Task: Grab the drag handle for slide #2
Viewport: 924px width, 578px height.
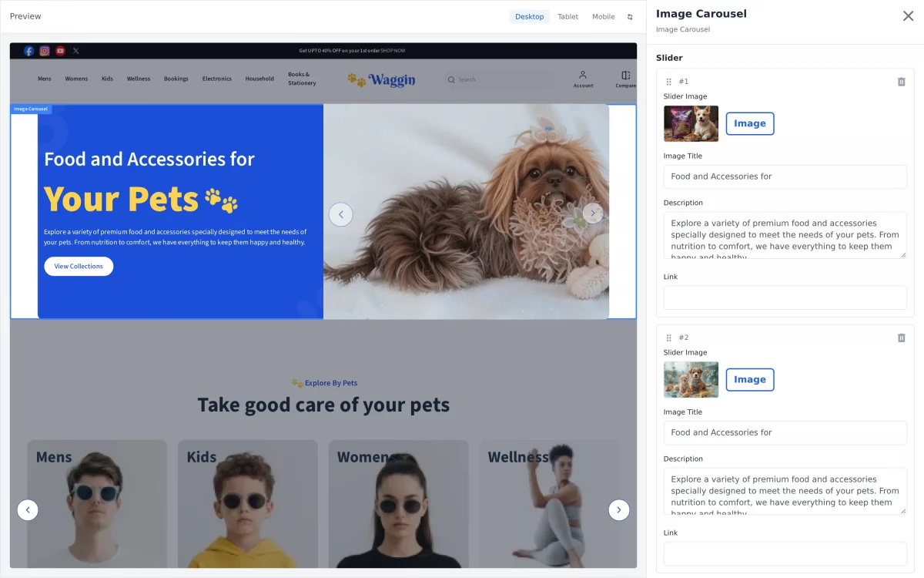Action: [x=668, y=338]
